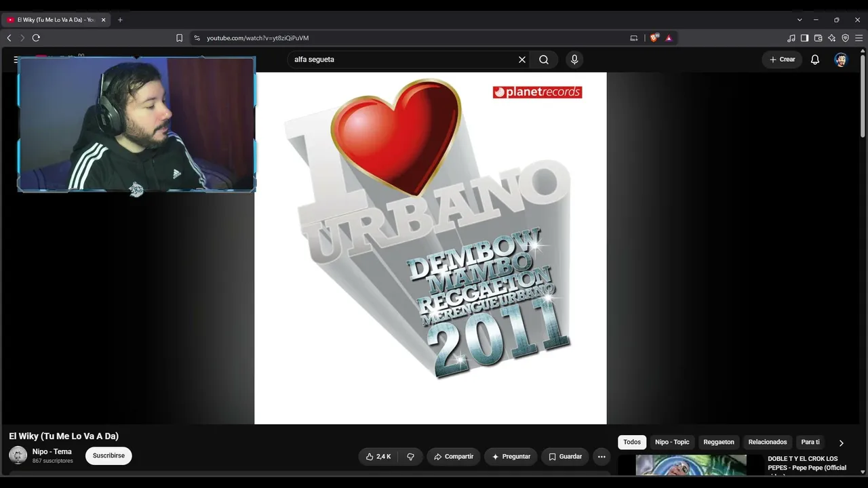This screenshot has width=868, height=488.
Task: Dislike the video with thumbs down
Action: [x=411, y=457]
